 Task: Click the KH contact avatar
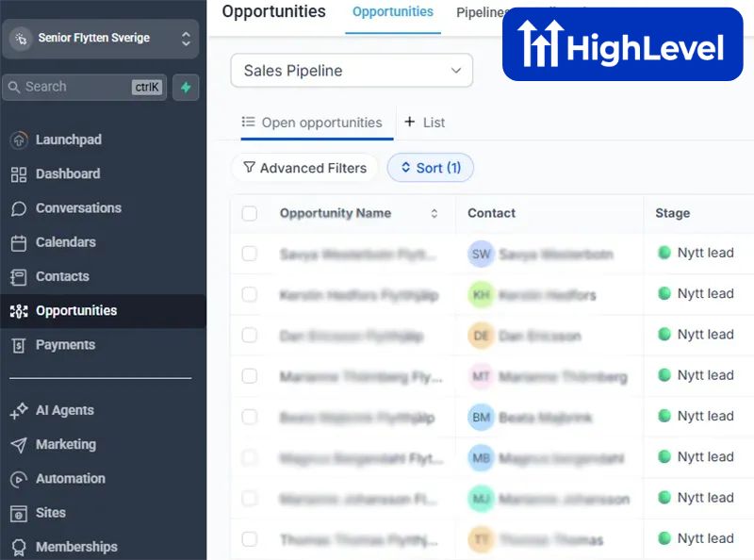[481, 295]
